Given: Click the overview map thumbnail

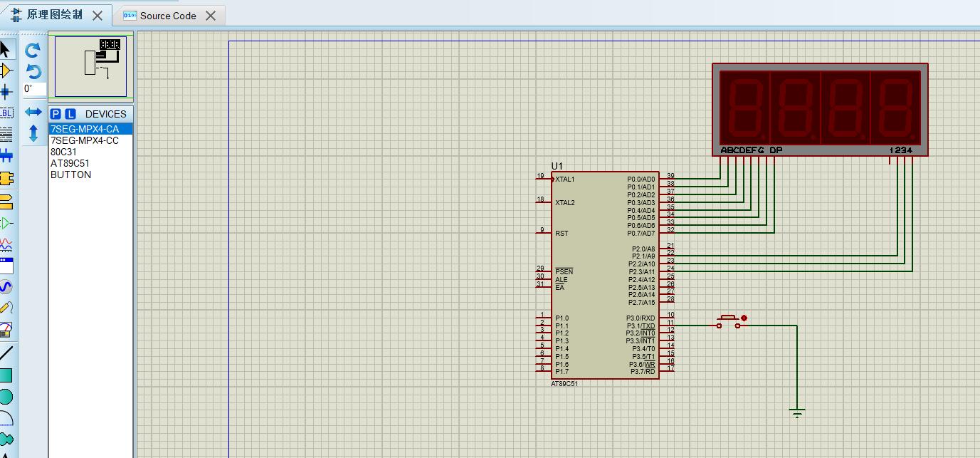Looking at the screenshot, I should tap(90, 66).
